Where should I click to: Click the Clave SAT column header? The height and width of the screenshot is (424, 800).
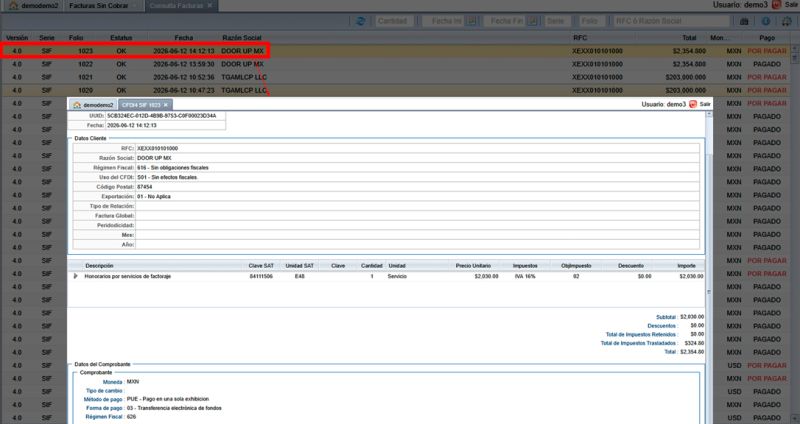coord(261,266)
